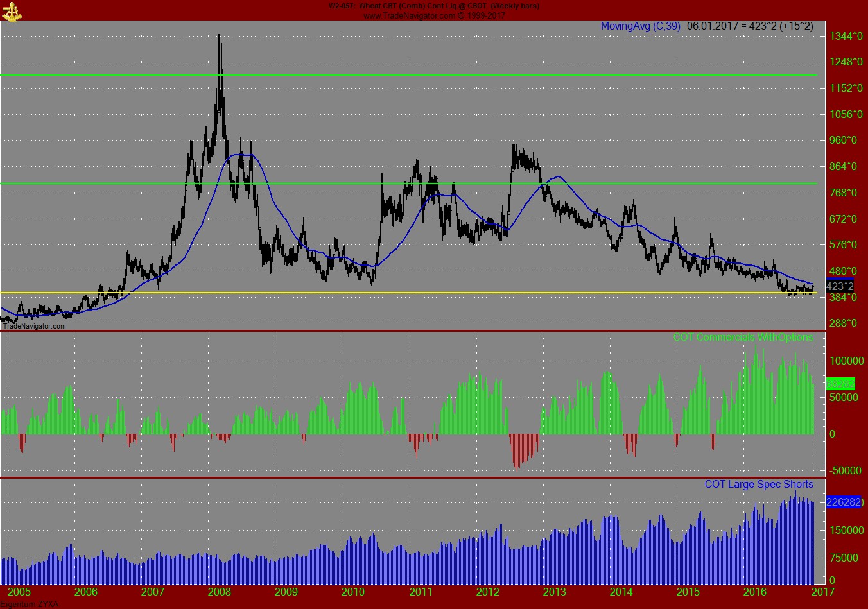Toggle the 423^2 last price marker

(x=840, y=286)
